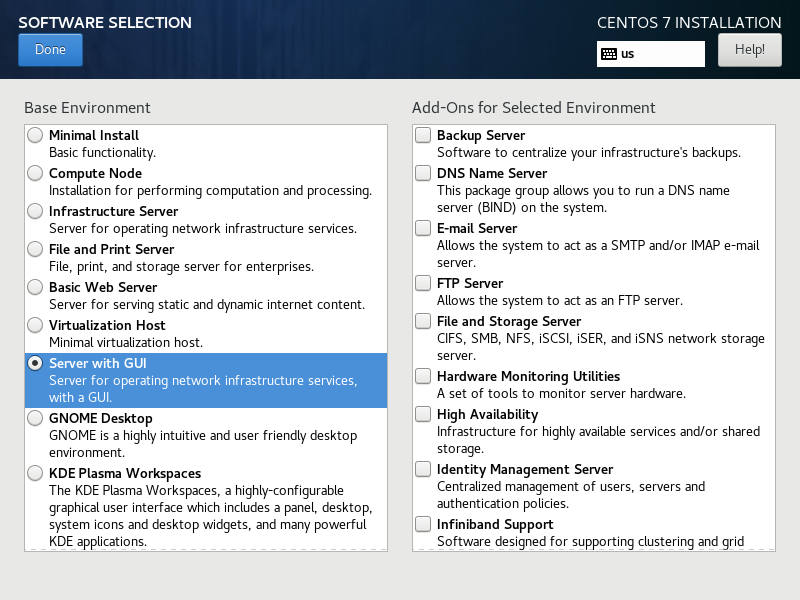The height and width of the screenshot is (600, 800).
Task: Check the DNS Name Server add-on
Action: [x=424, y=173]
